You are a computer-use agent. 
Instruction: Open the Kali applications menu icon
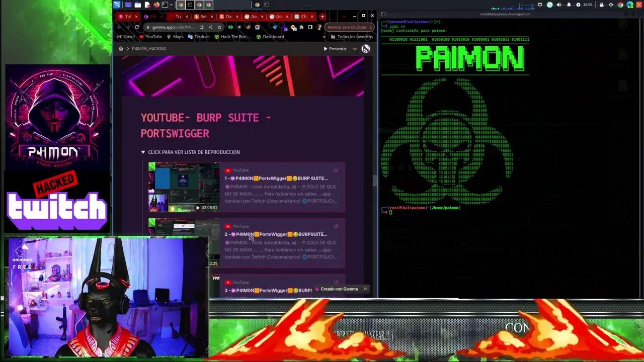(117, 5)
